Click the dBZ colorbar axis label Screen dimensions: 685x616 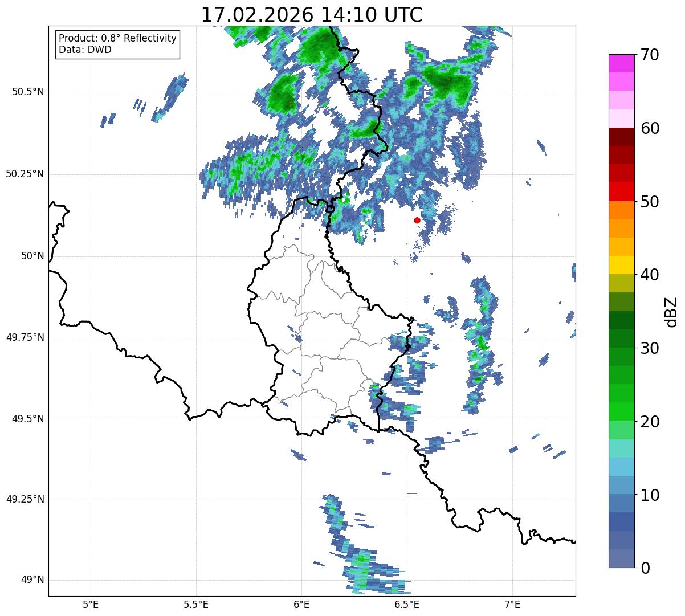click(x=671, y=311)
